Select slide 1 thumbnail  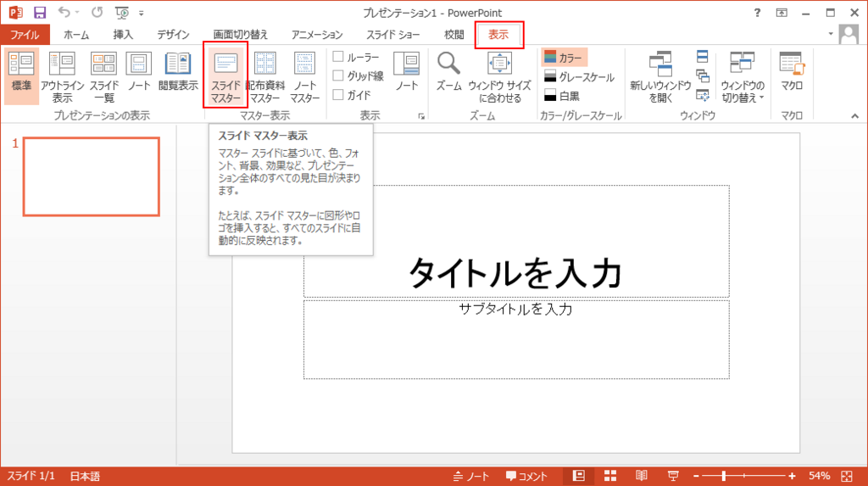(x=92, y=176)
